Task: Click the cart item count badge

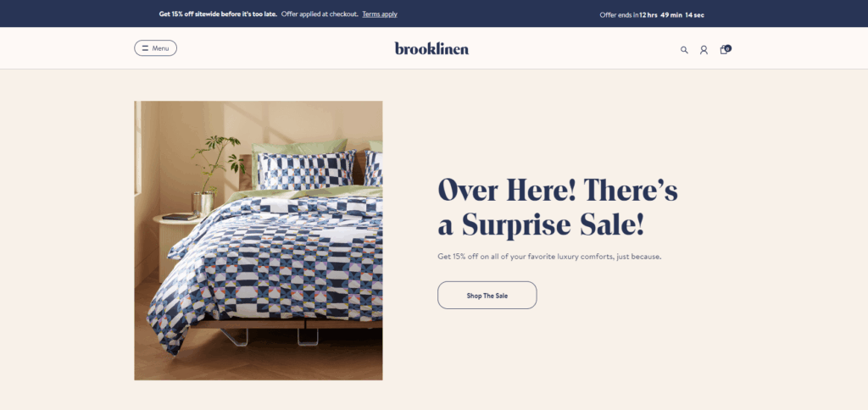Action: 728,48
